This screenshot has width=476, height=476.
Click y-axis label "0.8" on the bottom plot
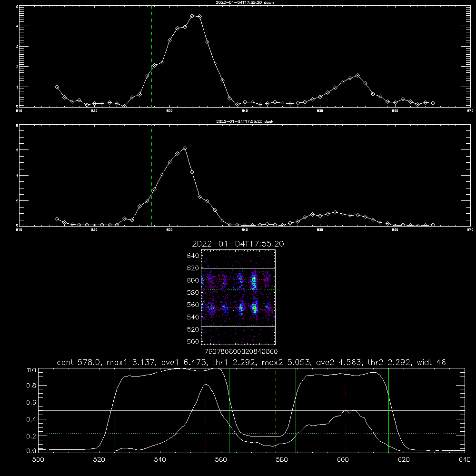coord(31,386)
